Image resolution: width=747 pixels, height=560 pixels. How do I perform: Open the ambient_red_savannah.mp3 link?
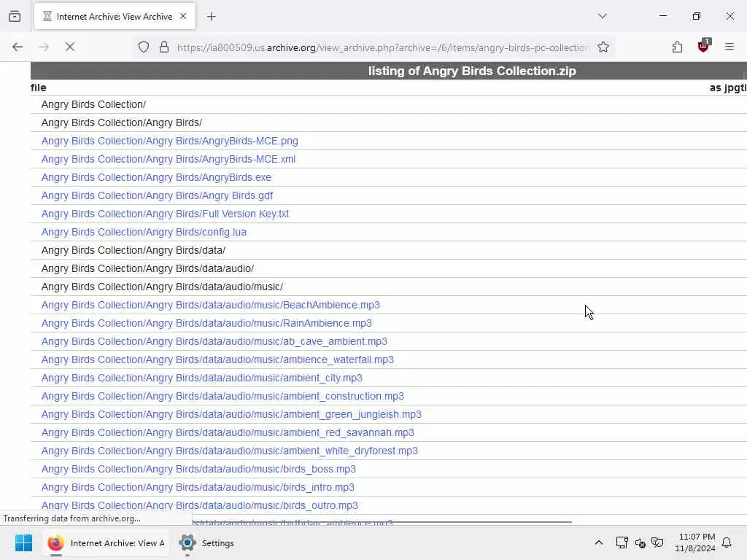tap(228, 432)
